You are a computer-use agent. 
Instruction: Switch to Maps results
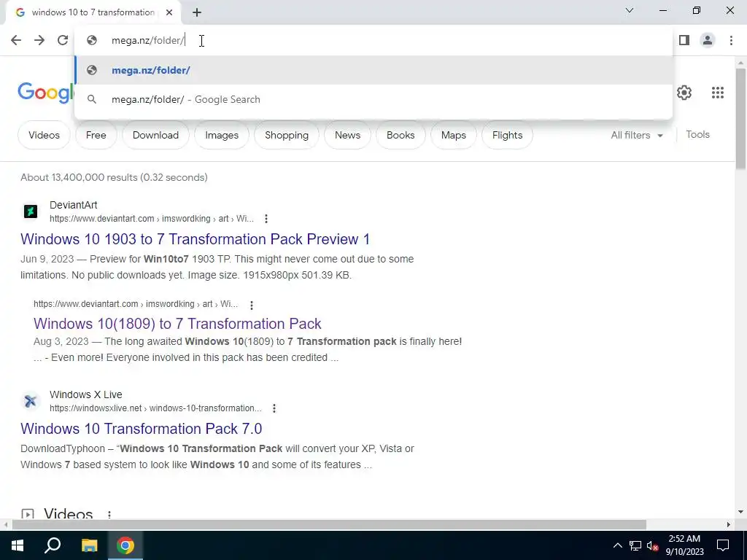click(453, 135)
